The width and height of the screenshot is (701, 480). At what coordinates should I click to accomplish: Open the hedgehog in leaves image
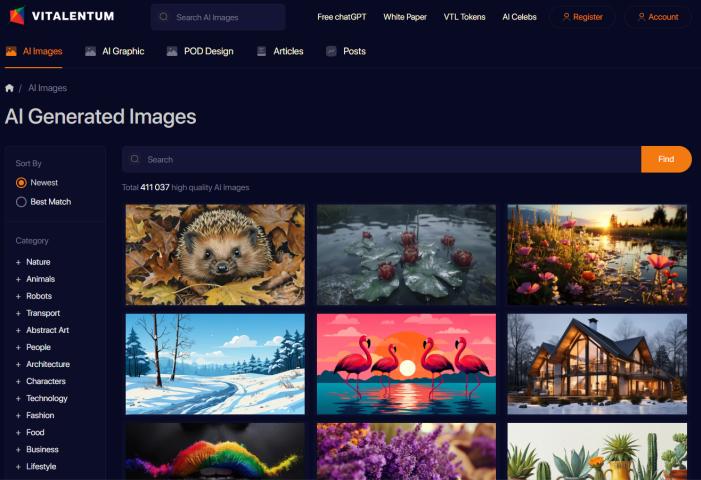pos(215,255)
